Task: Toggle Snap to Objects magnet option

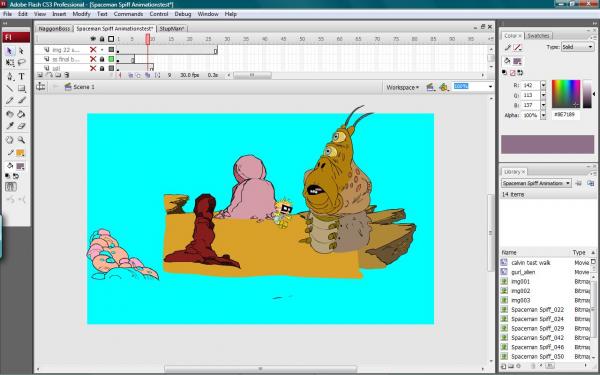Action: coord(11,187)
